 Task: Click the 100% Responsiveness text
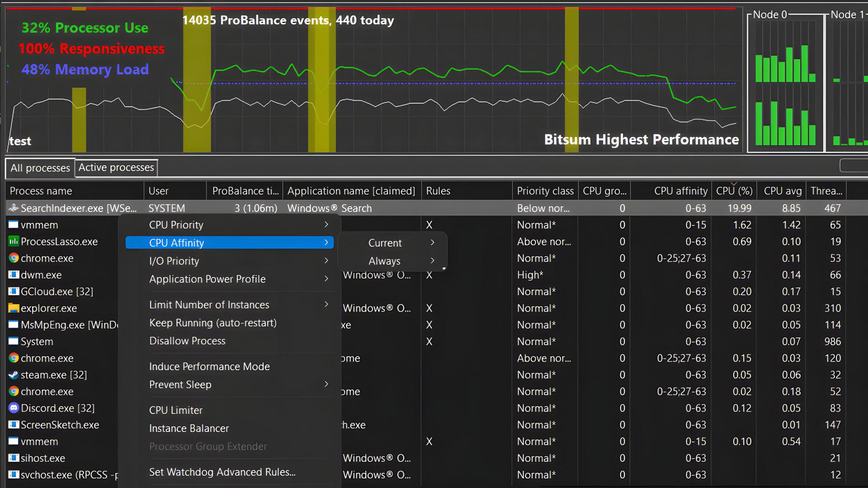(91, 49)
